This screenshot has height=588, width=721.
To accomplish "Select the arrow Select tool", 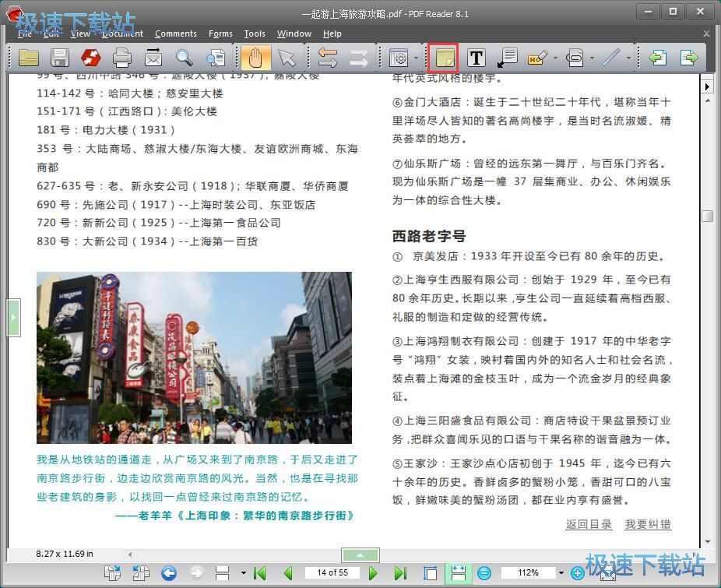I will (287, 58).
